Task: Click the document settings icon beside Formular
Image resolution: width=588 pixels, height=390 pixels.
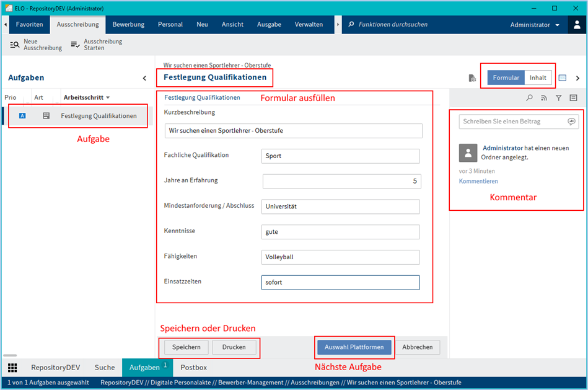Action: pyautogui.click(x=472, y=78)
